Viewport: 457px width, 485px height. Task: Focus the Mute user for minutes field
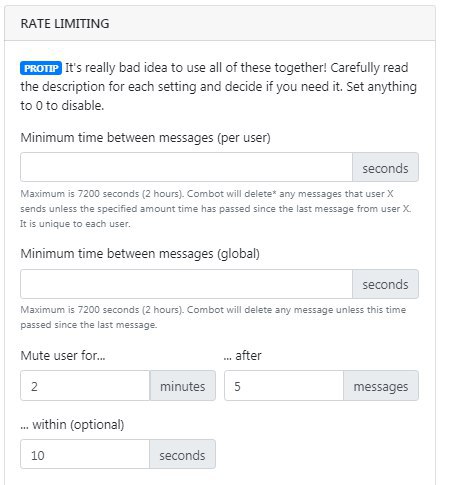(85, 386)
